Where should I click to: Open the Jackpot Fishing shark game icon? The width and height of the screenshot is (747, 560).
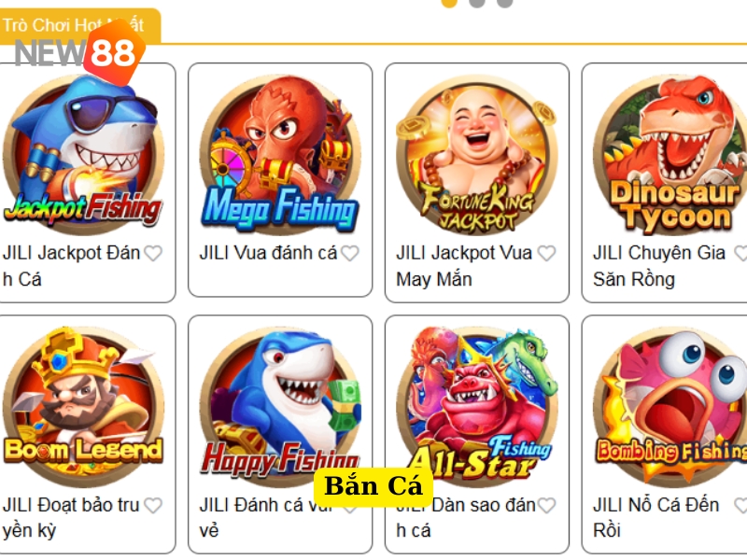[x=83, y=154]
